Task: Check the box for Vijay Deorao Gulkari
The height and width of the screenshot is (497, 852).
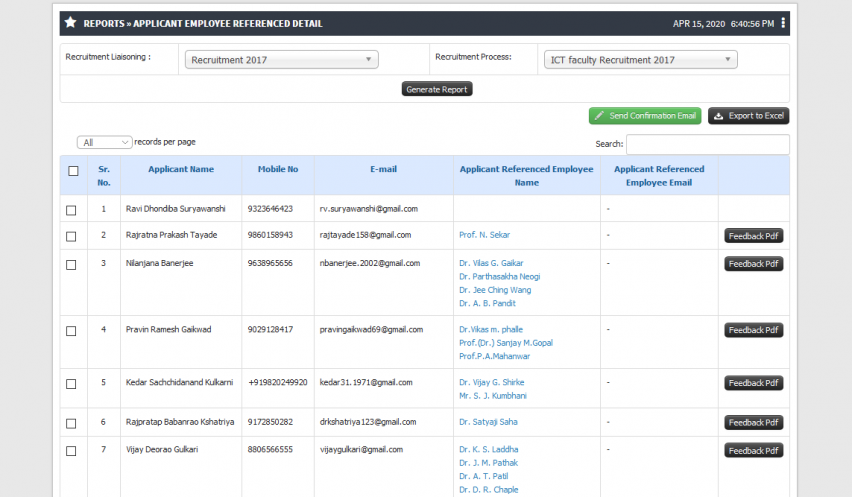Action: pyautogui.click(x=71, y=451)
